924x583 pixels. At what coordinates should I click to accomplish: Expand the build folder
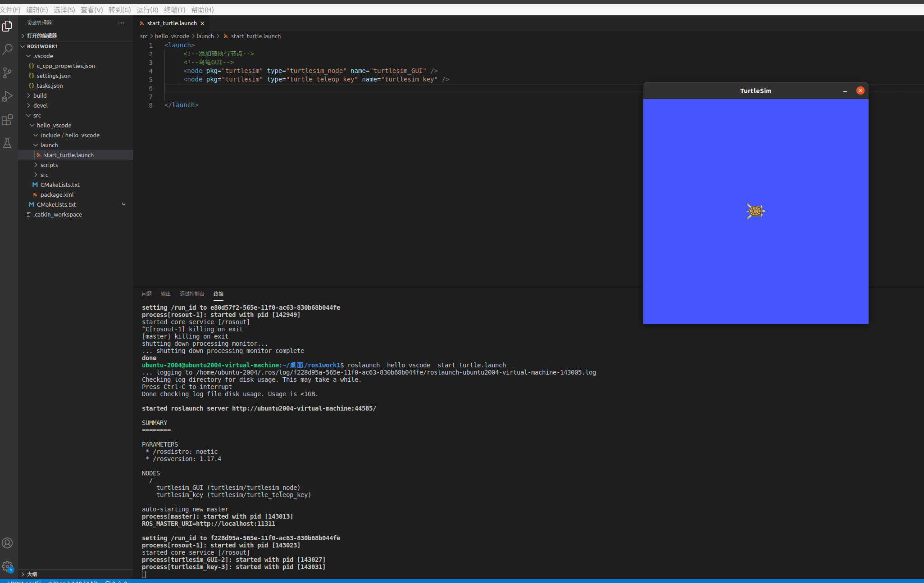(40, 95)
